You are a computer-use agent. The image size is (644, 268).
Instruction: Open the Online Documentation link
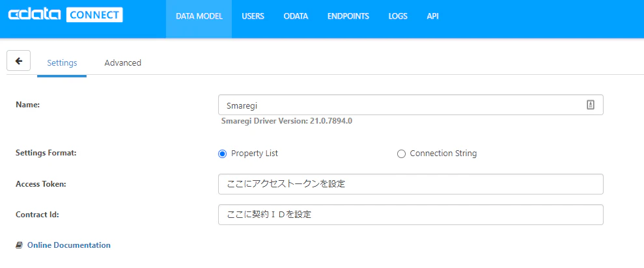point(68,245)
